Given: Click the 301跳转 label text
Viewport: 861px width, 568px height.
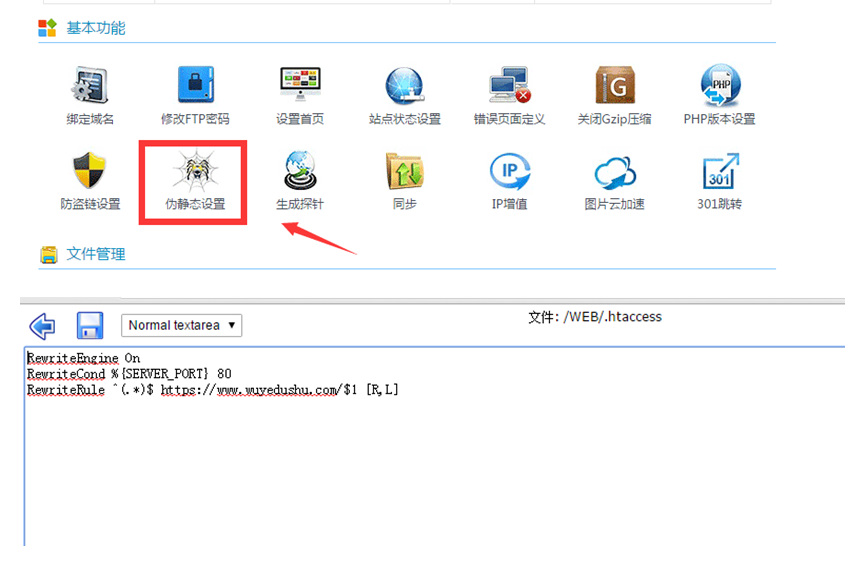Looking at the screenshot, I should click(719, 204).
